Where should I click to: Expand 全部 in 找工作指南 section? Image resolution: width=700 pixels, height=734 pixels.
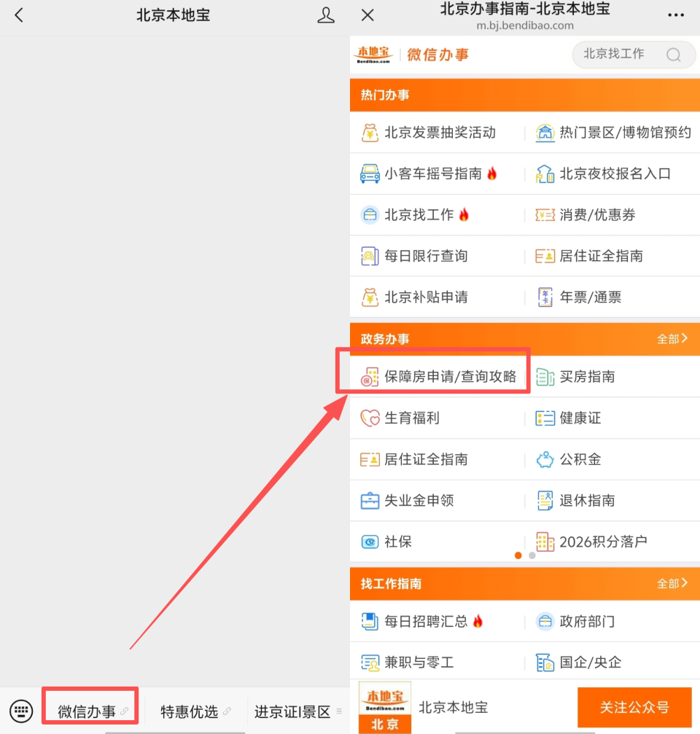click(x=672, y=583)
